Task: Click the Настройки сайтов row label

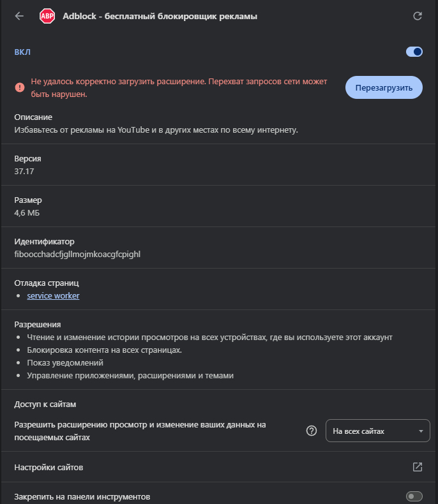Action: pos(49,468)
